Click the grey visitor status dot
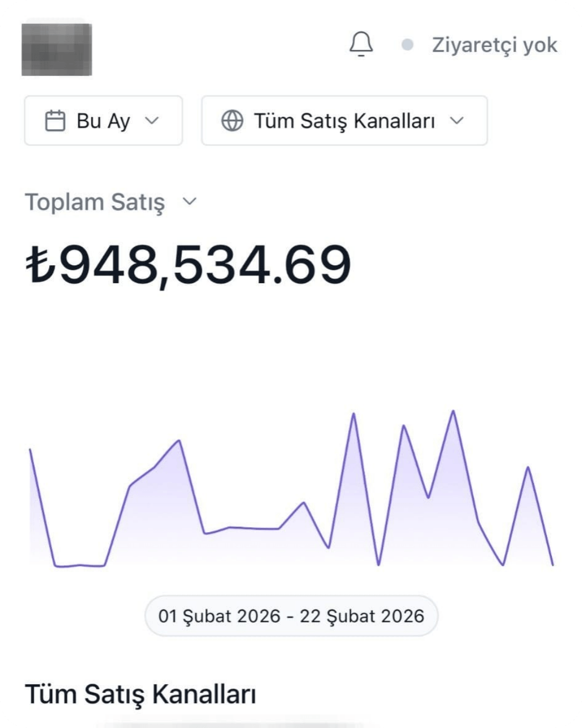Screen dimensions: 582x728 pyautogui.click(x=408, y=45)
